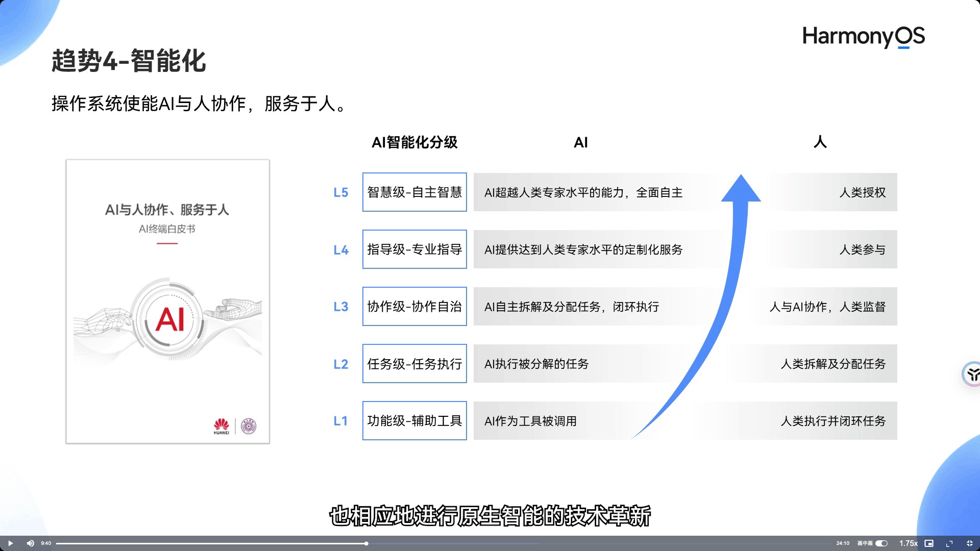This screenshot has width=980, height=551.
Task: Click the Huawei logo on the whitepaper cover
Action: (221, 426)
